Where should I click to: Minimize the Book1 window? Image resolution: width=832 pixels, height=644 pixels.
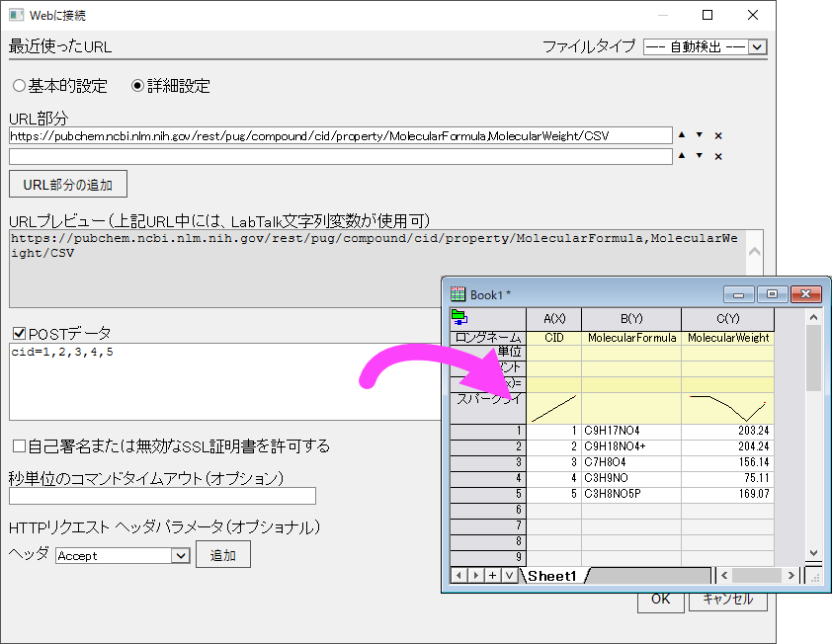click(738, 294)
